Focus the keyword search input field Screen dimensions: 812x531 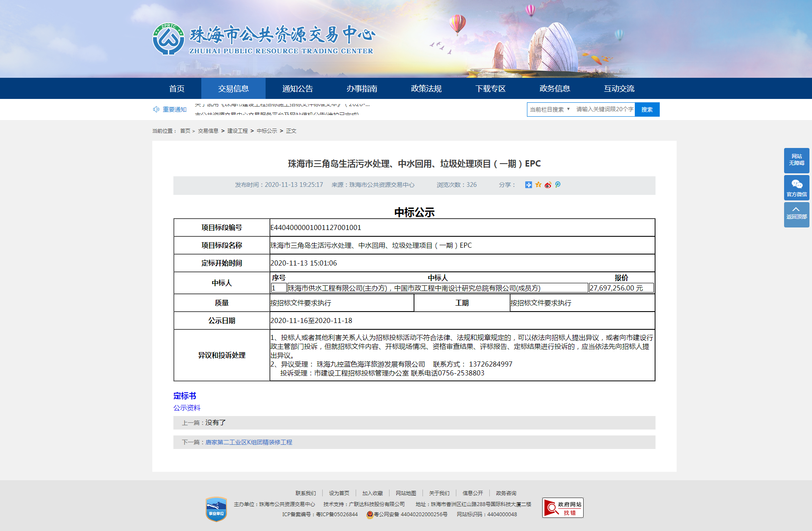[604, 109]
